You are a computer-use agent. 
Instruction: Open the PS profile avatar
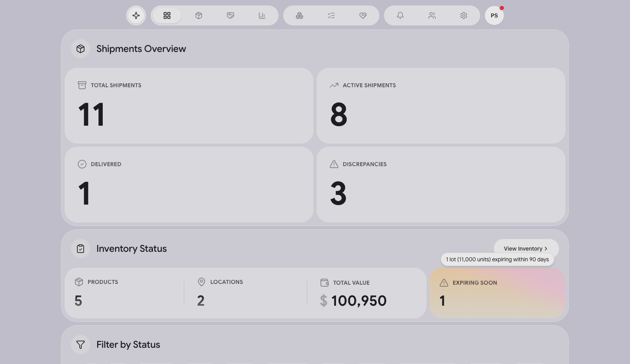(x=494, y=15)
